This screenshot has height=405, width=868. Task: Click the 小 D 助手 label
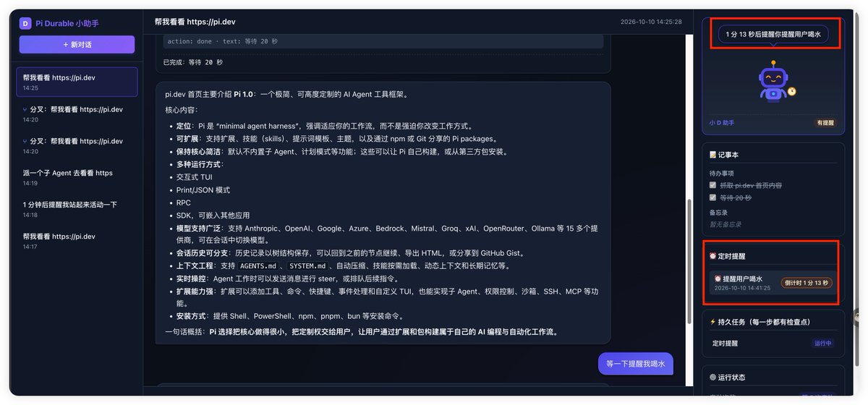coord(722,123)
